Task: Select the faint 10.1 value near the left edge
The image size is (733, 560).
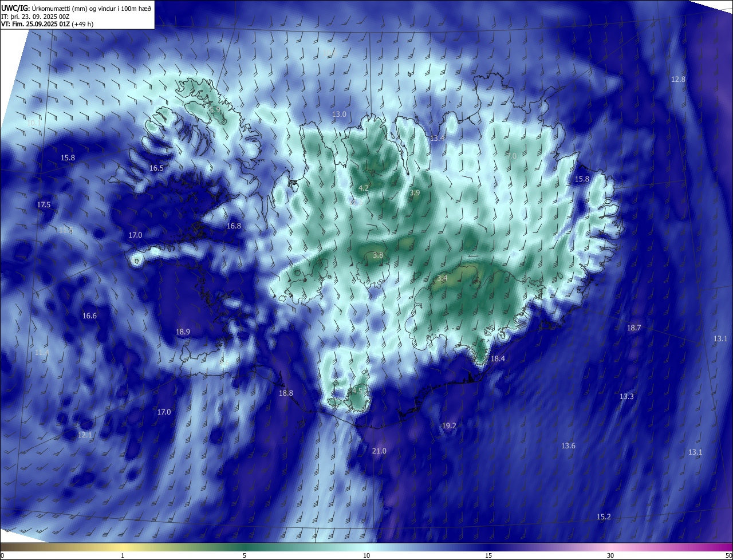Action: pyautogui.click(x=34, y=123)
